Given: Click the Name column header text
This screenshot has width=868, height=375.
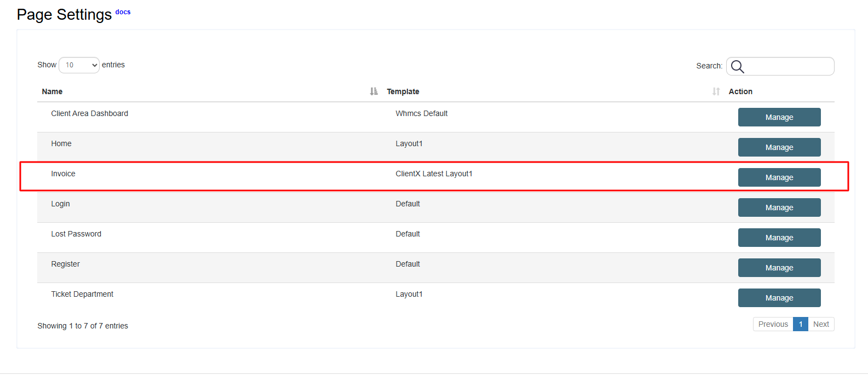Looking at the screenshot, I should pyautogui.click(x=52, y=91).
